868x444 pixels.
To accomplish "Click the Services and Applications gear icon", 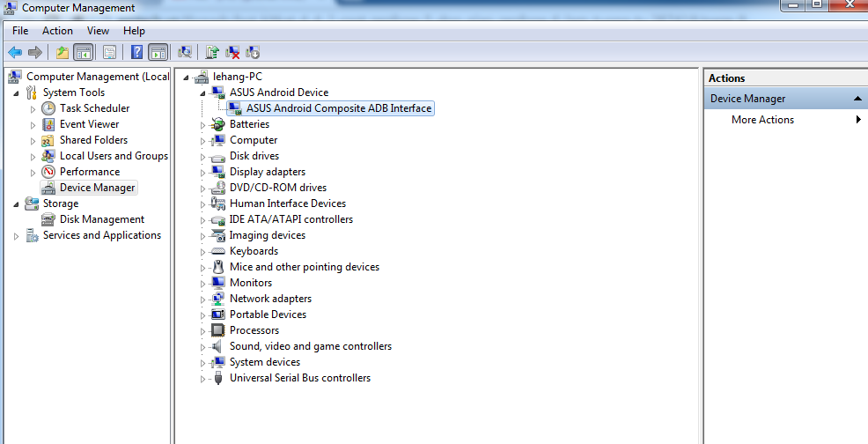I will pos(32,235).
